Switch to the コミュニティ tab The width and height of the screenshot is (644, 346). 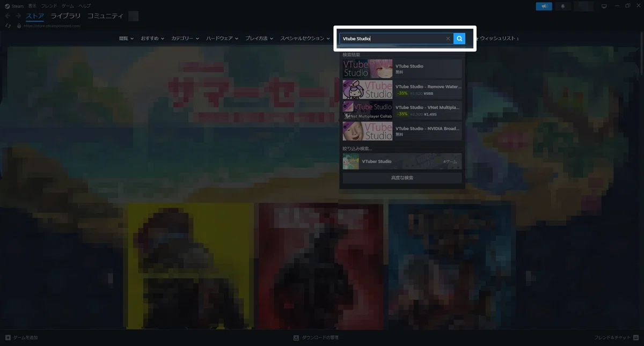click(105, 16)
